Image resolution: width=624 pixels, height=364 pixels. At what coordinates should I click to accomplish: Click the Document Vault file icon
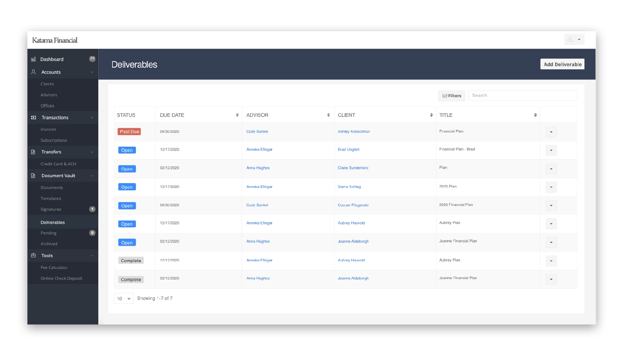[33, 176]
